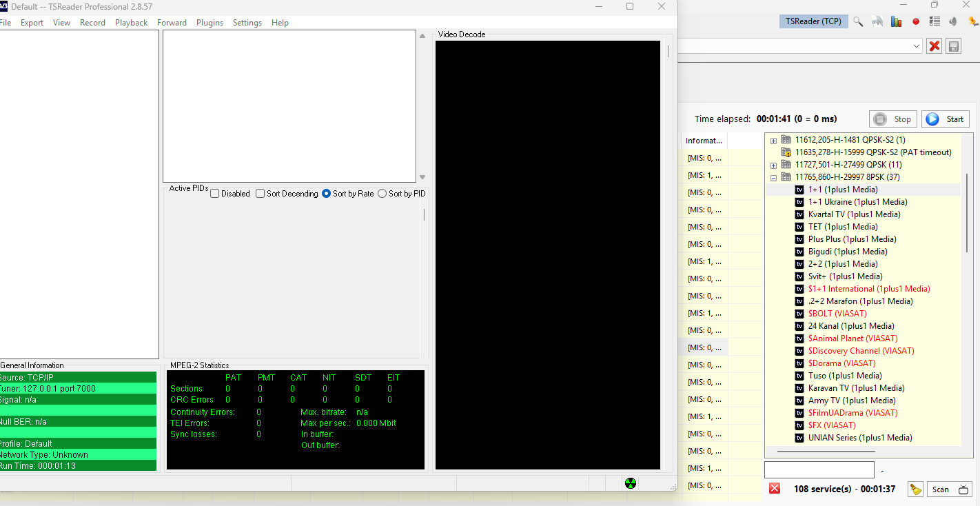Enable the Sort Decending checkbox
Viewport: 980px width, 506px height.
260,194
